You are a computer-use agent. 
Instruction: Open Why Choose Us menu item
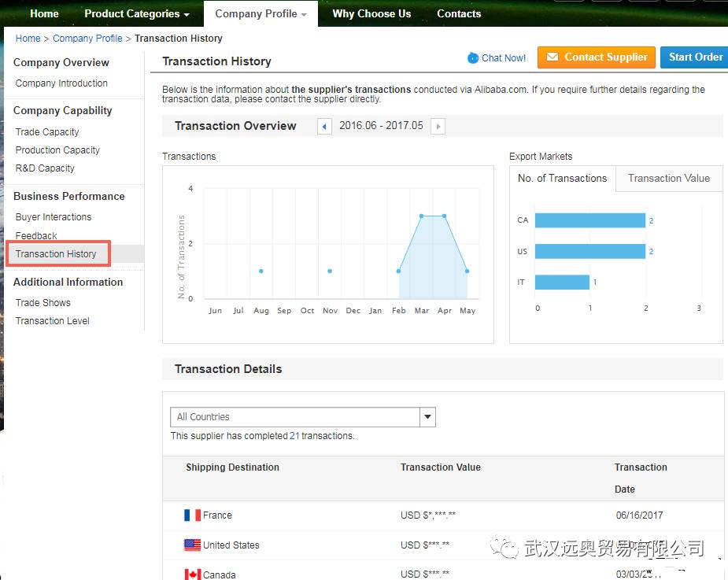371,13
